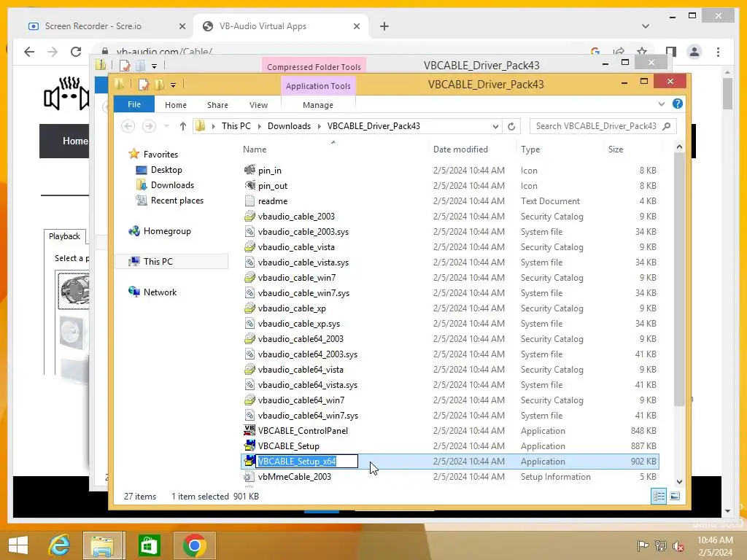This screenshot has height=560, width=747.
Task: Open Windows Start button
Action: coord(18,545)
